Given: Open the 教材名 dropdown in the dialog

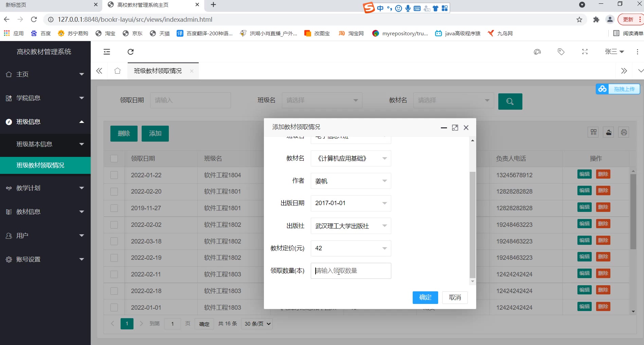Looking at the screenshot, I should 351,159.
